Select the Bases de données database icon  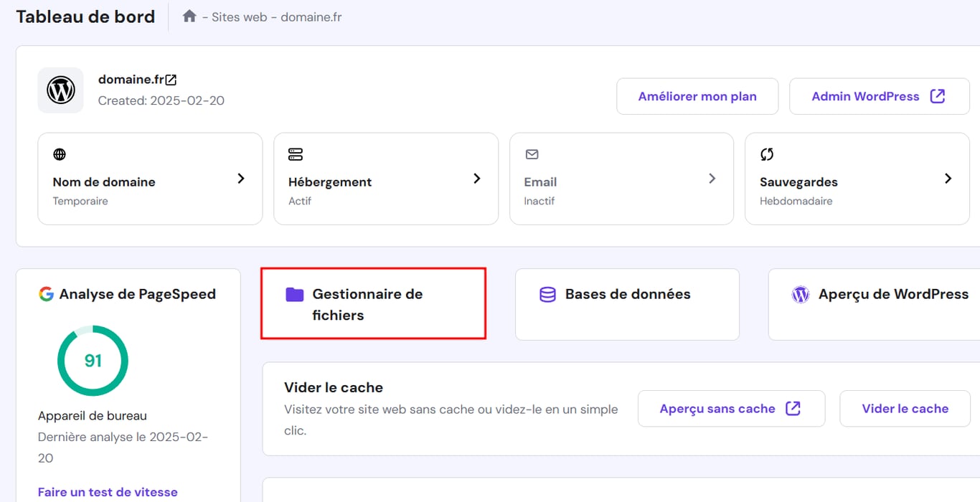(547, 293)
